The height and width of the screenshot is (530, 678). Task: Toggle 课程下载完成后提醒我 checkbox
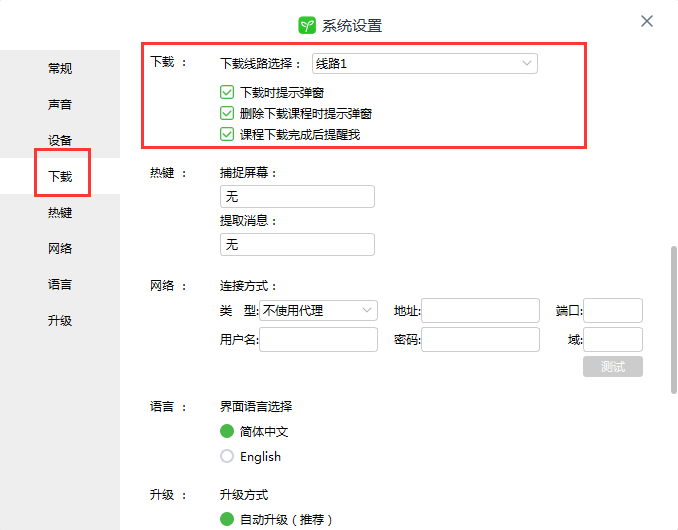(227, 134)
